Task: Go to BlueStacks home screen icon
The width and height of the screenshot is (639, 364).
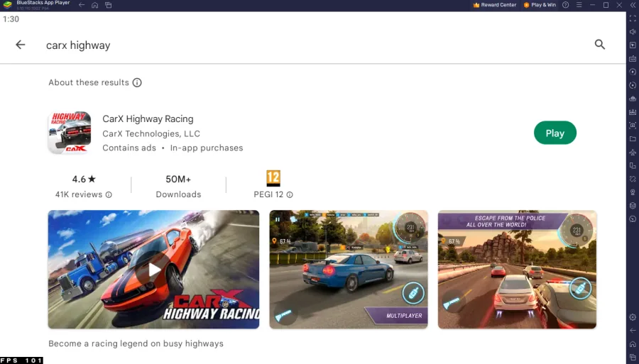Action: tap(95, 5)
